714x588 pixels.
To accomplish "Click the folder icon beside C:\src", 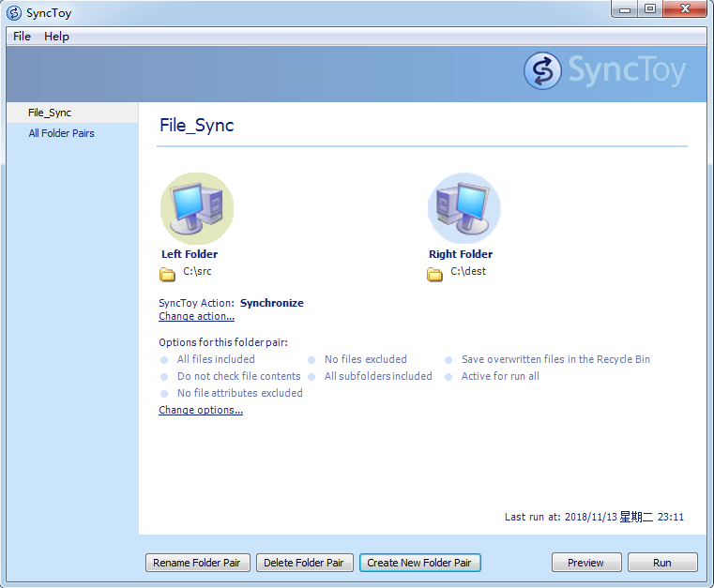I will coord(167,275).
